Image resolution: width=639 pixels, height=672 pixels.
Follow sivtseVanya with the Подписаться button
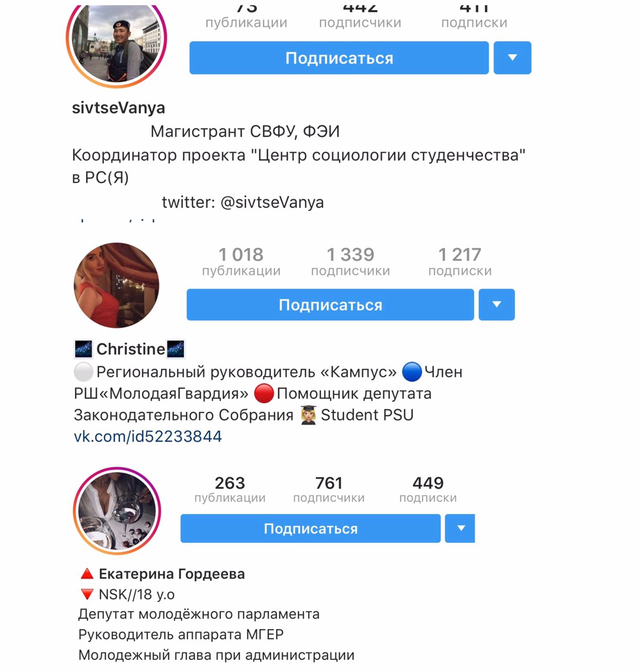(x=339, y=58)
